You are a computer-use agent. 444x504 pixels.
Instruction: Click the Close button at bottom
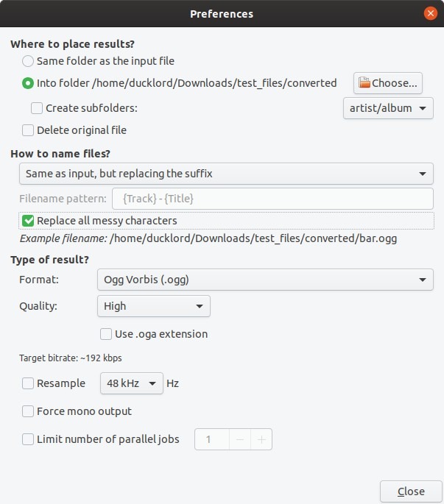pos(411,491)
